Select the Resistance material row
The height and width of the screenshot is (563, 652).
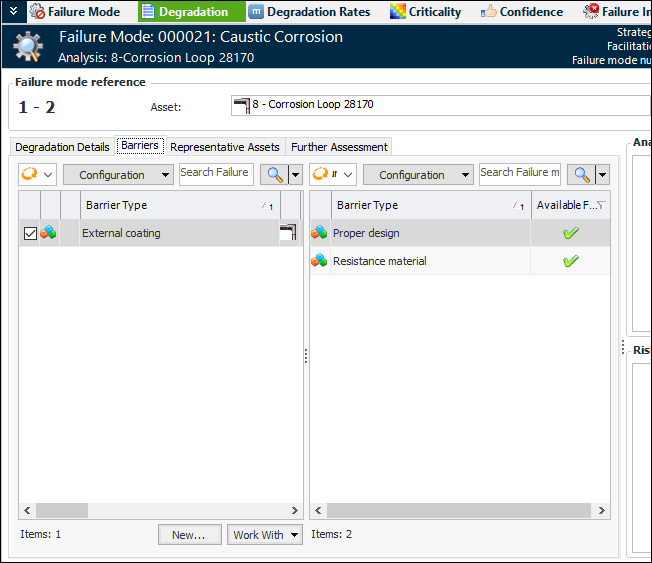click(x=460, y=261)
